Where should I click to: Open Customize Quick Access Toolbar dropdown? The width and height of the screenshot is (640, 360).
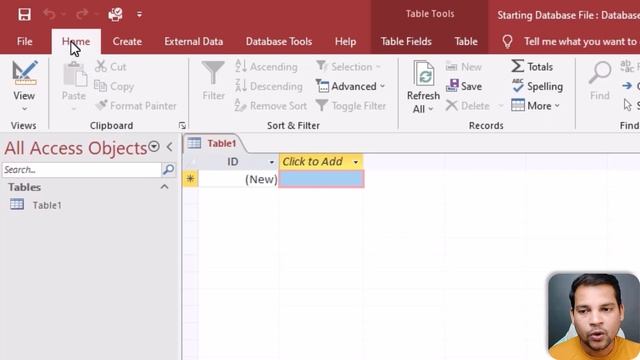[x=140, y=15]
